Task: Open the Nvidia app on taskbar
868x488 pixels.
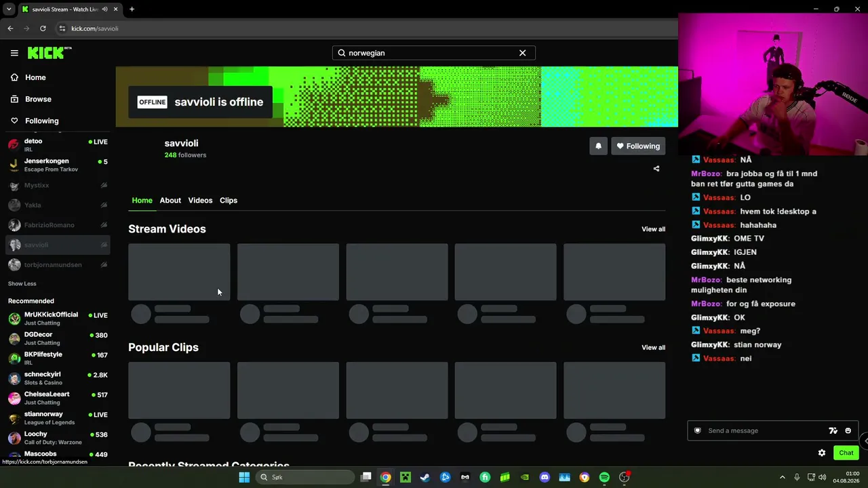Action: click(525, 477)
